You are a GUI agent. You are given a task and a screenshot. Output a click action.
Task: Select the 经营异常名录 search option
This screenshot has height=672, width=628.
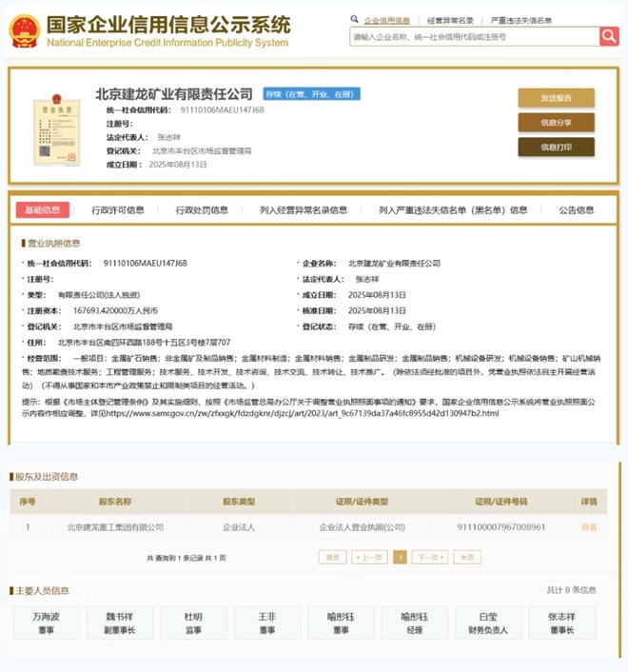click(450, 19)
